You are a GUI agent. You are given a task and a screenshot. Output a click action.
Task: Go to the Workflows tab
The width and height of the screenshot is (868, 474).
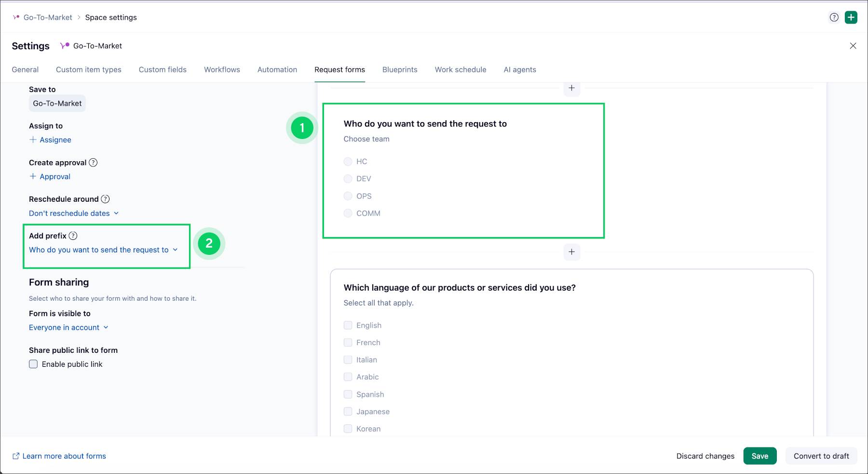click(x=222, y=70)
